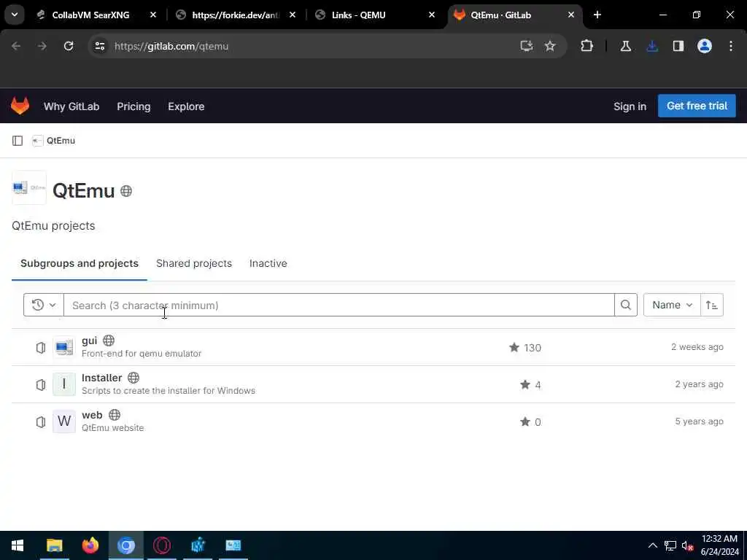Click the gitlab.com/qtemu address bar
Image resolution: width=747 pixels, height=560 pixels.
305,46
